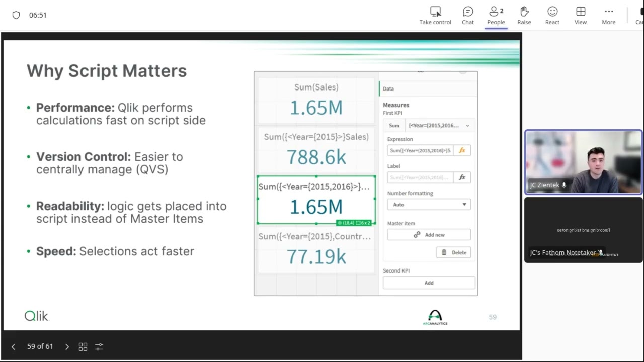Screen dimensions: 644x362
Task: Click the 'Why Script Matters' title
Action: 107,71
